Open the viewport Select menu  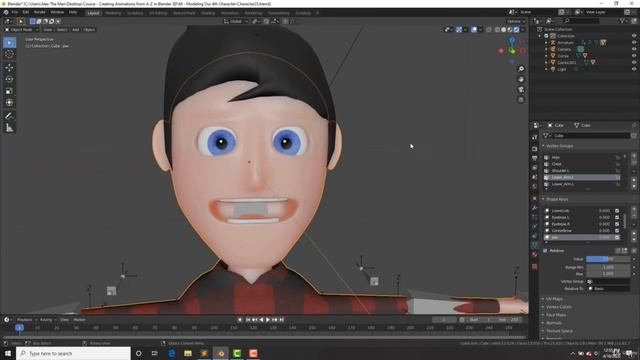[62, 30]
